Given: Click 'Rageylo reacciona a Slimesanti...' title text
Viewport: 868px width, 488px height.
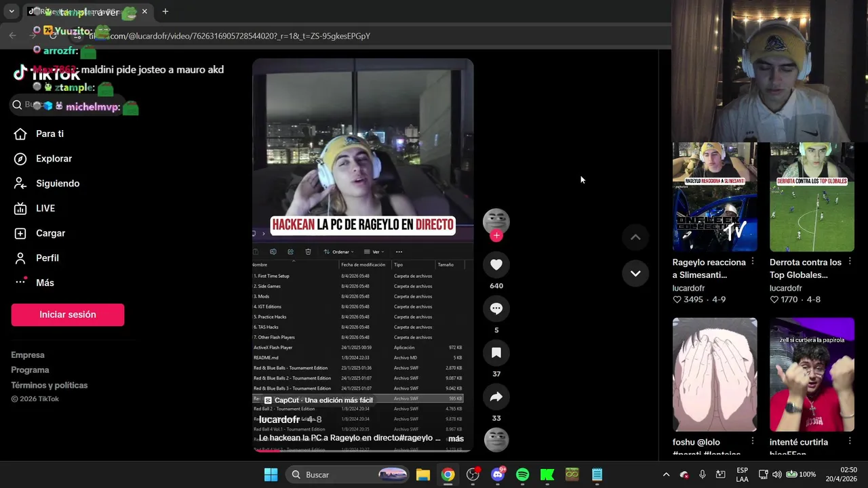Looking at the screenshot, I should point(709,268).
